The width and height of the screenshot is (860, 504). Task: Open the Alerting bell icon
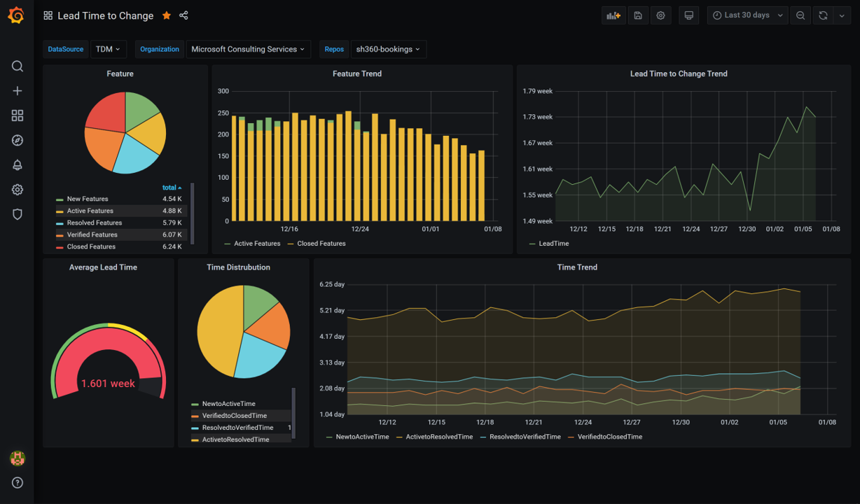click(x=18, y=165)
